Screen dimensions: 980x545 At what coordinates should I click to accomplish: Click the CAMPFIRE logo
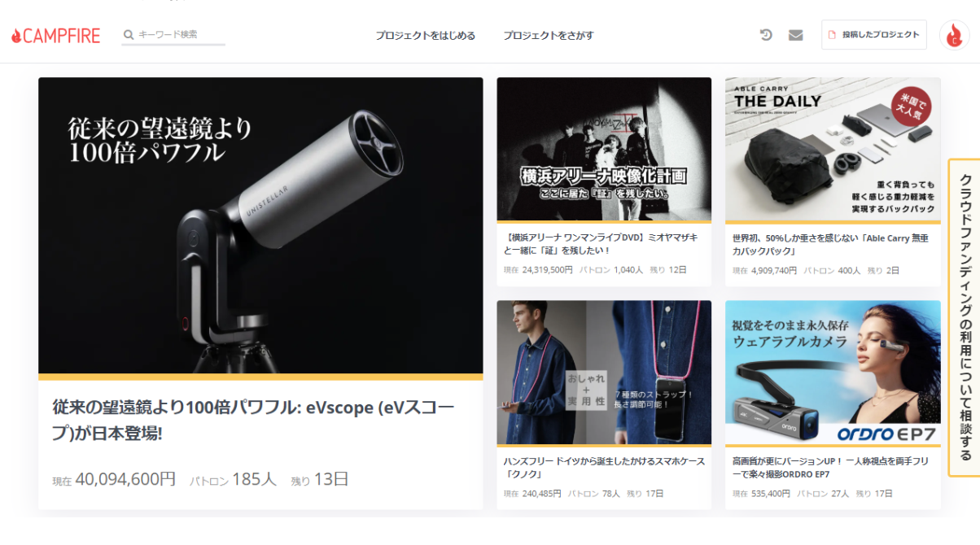55,36
